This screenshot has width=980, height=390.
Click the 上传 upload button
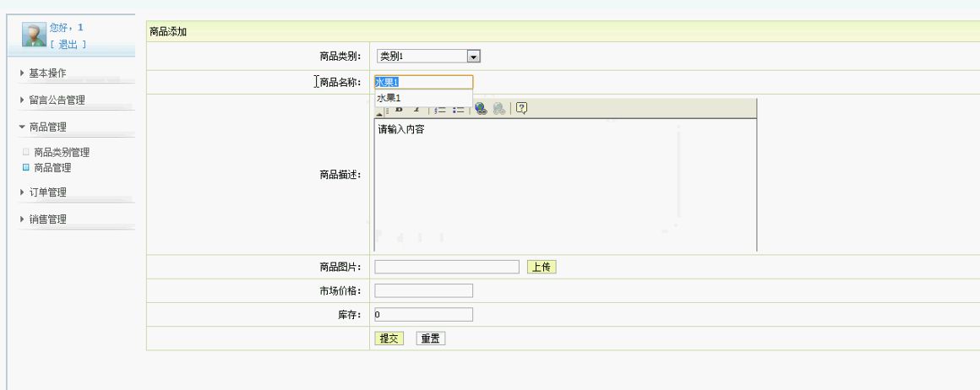point(542,267)
